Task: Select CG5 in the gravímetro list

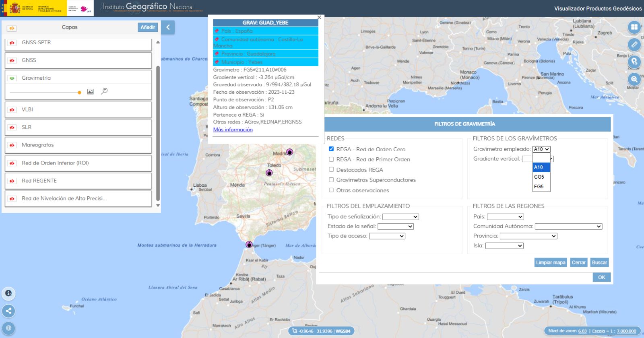Action: [541, 177]
